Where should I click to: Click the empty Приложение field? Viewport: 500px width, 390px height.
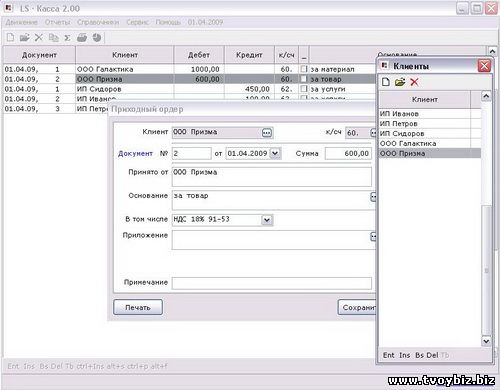(271, 240)
